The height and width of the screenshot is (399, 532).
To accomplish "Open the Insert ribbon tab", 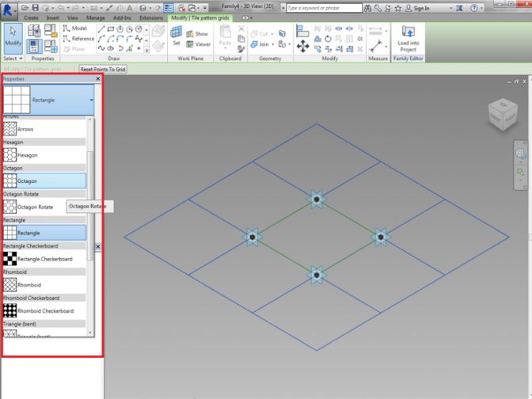I will 52,17.
